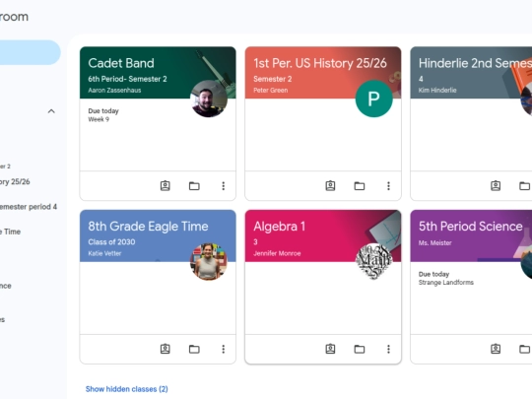The height and width of the screenshot is (399, 532).
Task: Open your work icon on 1st Per. US History card
Action: point(330,185)
